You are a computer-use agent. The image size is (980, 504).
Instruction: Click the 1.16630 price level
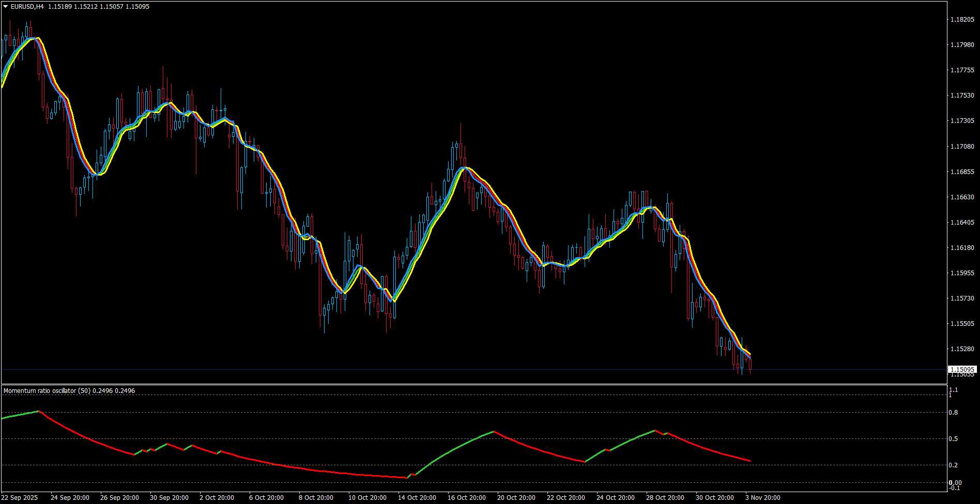click(962, 197)
